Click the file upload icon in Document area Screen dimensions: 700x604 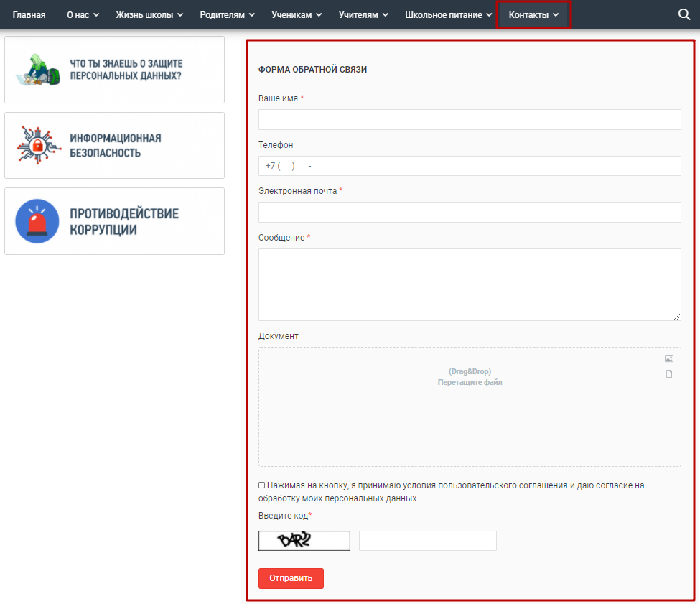pos(668,373)
